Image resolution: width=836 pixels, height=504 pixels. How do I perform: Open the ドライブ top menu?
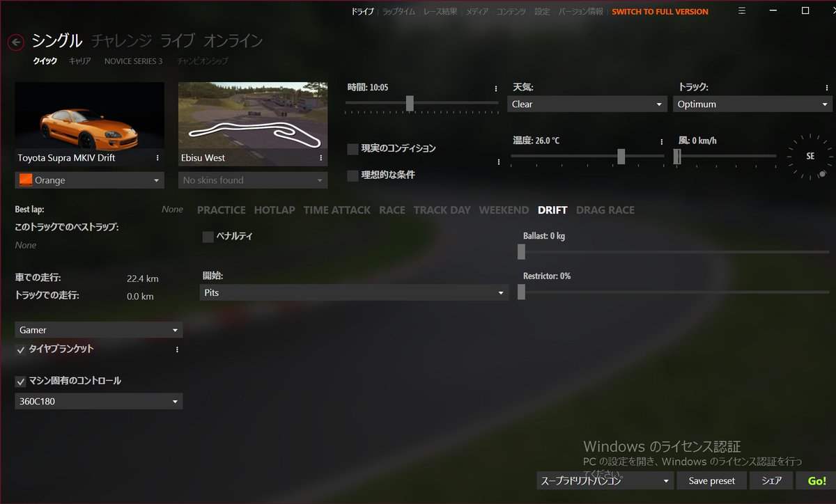(x=362, y=12)
